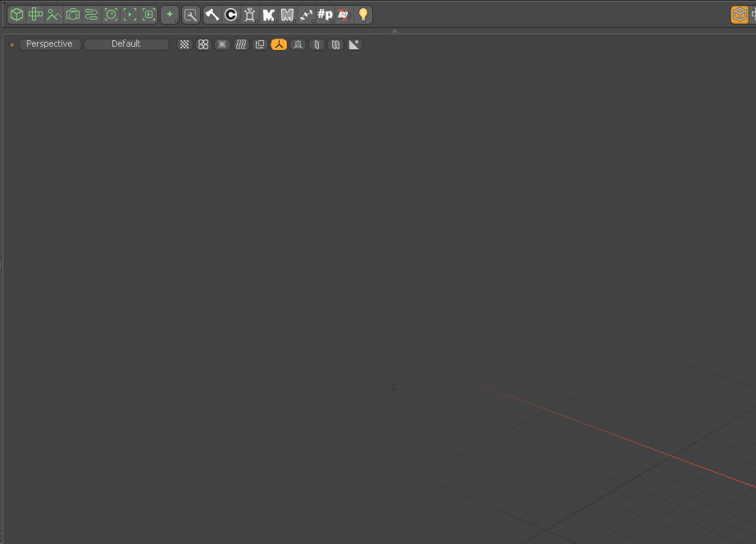Toggle the diagonal split square viewport option

354,44
